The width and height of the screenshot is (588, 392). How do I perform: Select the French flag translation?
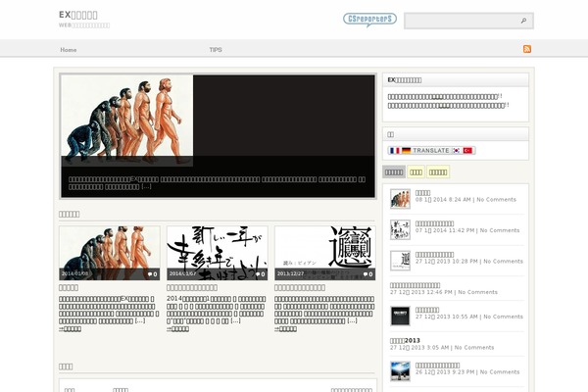394,150
